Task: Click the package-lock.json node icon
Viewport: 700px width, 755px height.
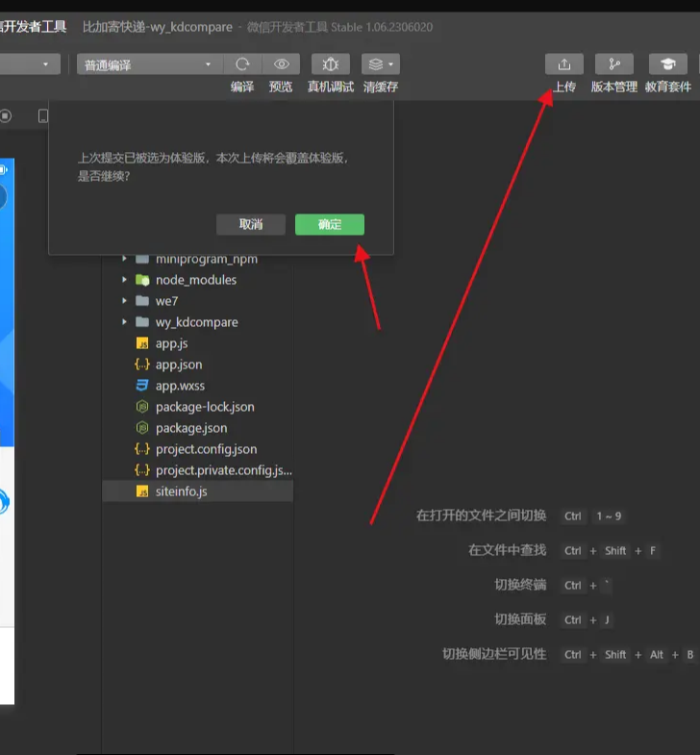Action: tap(142, 407)
